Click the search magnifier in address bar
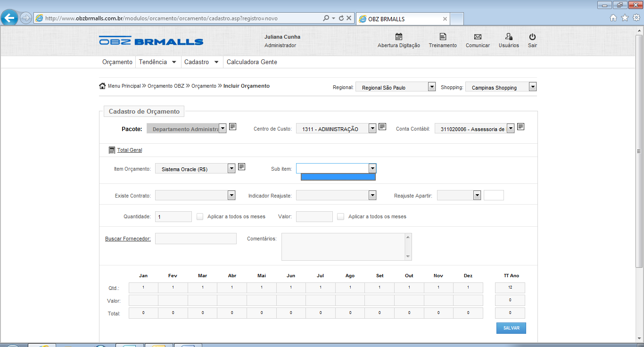Viewport: 644px width, 347px height. (x=326, y=18)
